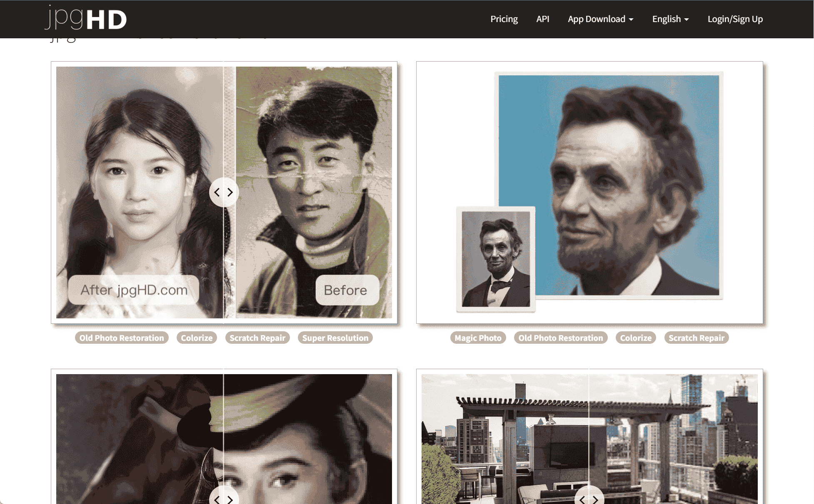Click the Old Photo Restoration tag under the first image

click(x=122, y=338)
